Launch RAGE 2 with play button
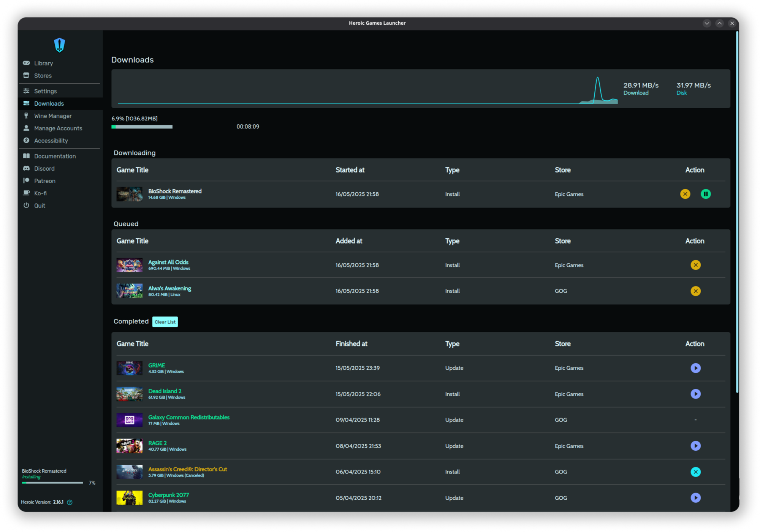This screenshot has width=760, height=532. 695,446
